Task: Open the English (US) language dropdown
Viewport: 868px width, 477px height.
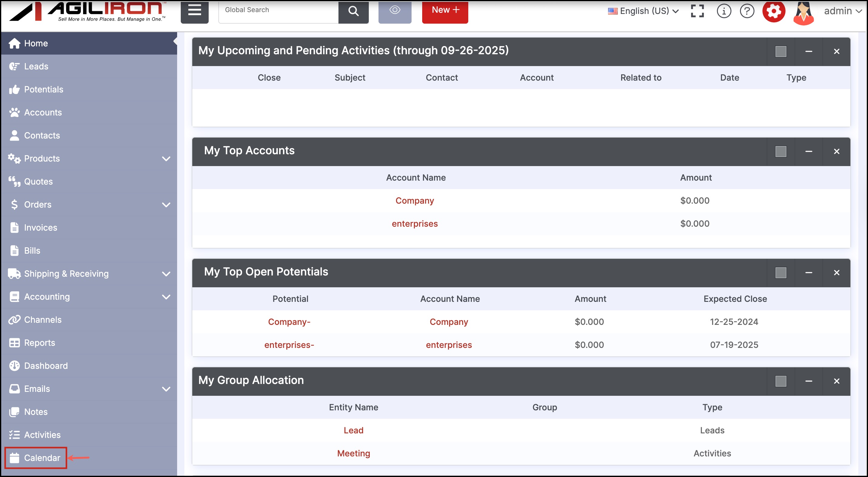Action: 643,11
